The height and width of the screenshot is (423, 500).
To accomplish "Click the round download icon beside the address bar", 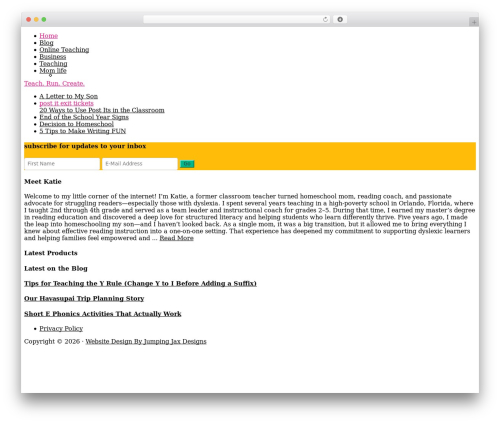I will 340,19.
